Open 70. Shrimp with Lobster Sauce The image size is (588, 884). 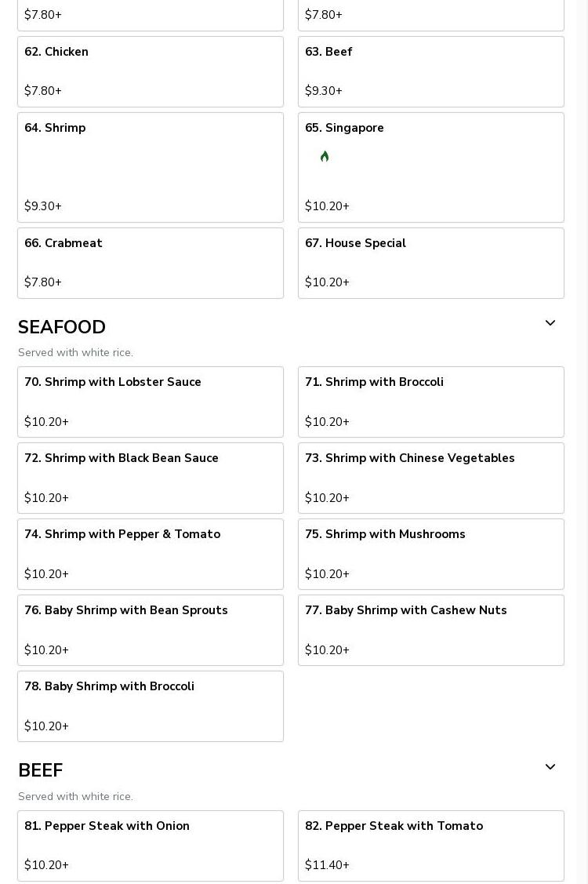151,402
